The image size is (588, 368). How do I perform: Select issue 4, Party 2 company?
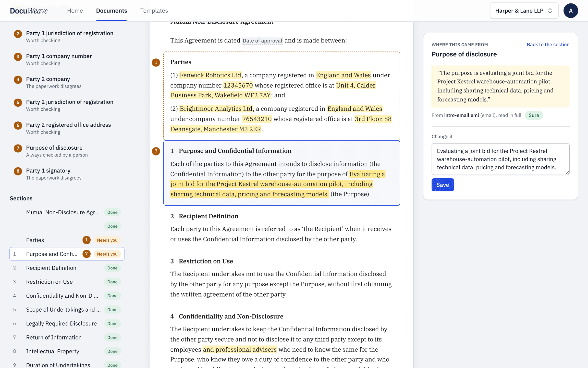[67, 82]
